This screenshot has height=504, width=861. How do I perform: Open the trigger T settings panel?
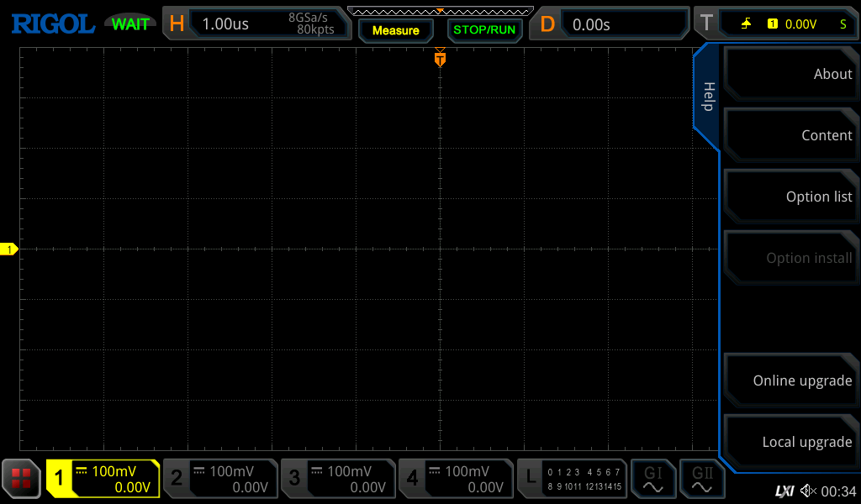pos(774,24)
